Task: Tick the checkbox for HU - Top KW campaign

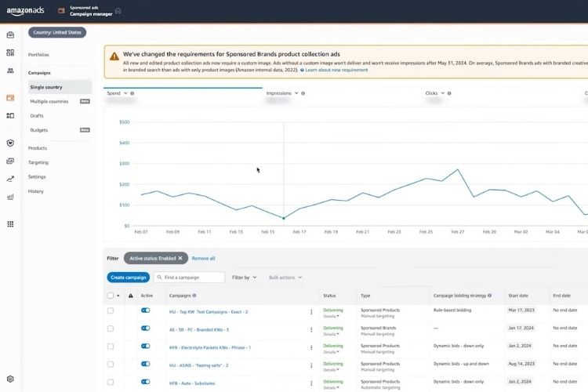Action: (x=111, y=310)
